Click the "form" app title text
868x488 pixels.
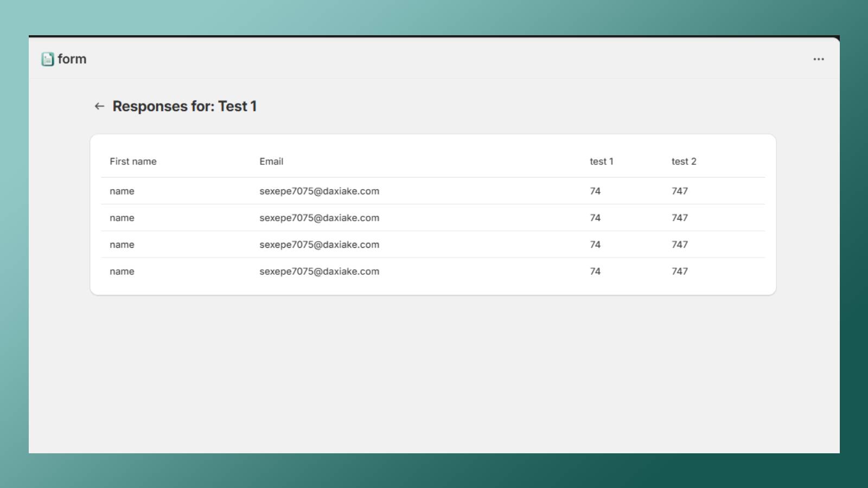pos(72,59)
